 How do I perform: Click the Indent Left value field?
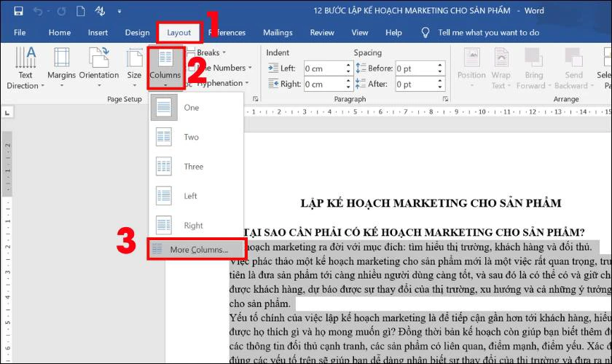tap(324, 68)
